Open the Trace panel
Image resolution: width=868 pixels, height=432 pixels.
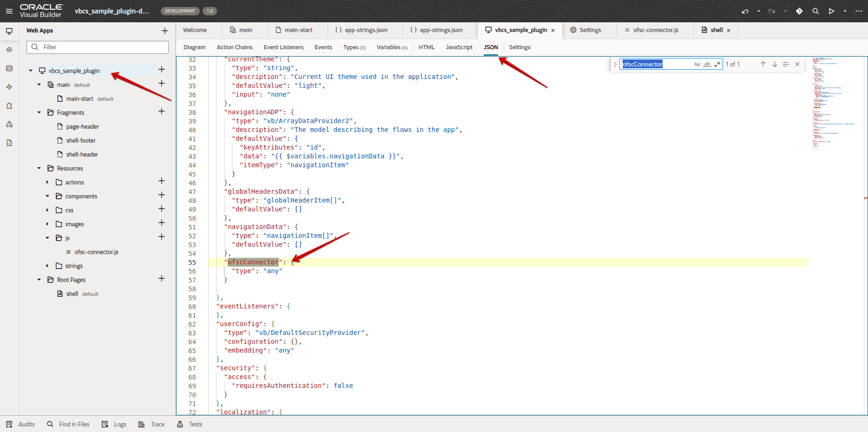tap(151, 424)
